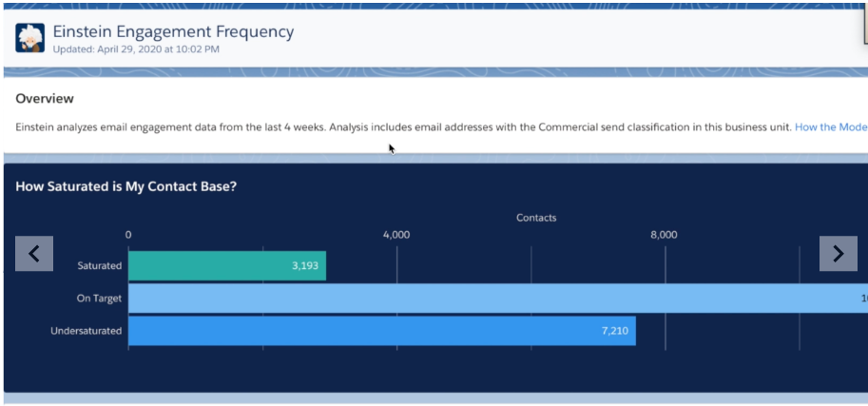
Task: Select the Saturated bar showing 3,193
Action: tap(227, 265)
